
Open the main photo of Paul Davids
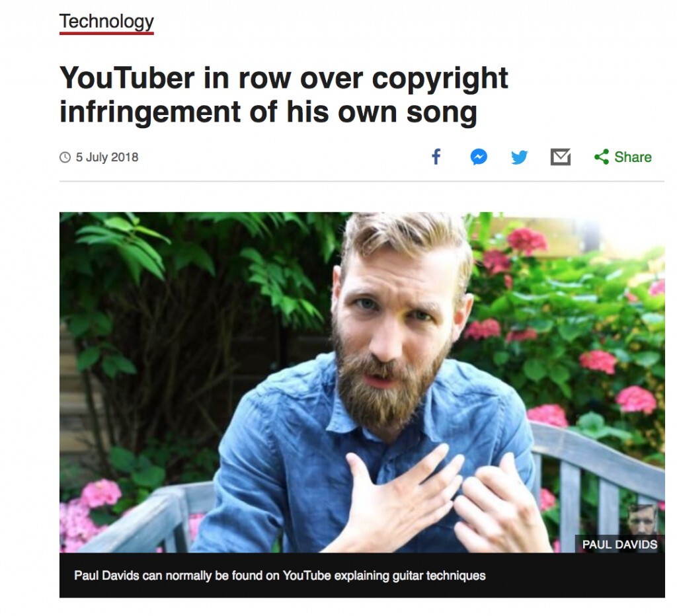[x=362, y=382]
